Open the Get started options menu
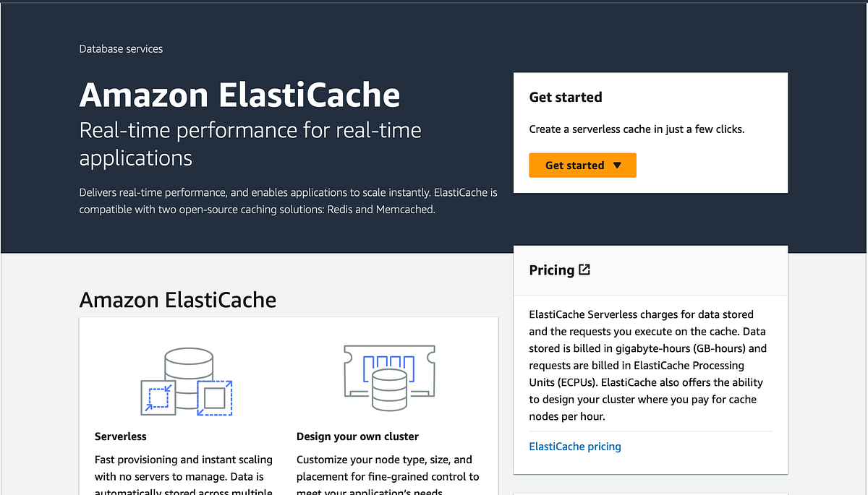The width and height of the screenshot is (868, 495). pos(582,165)
